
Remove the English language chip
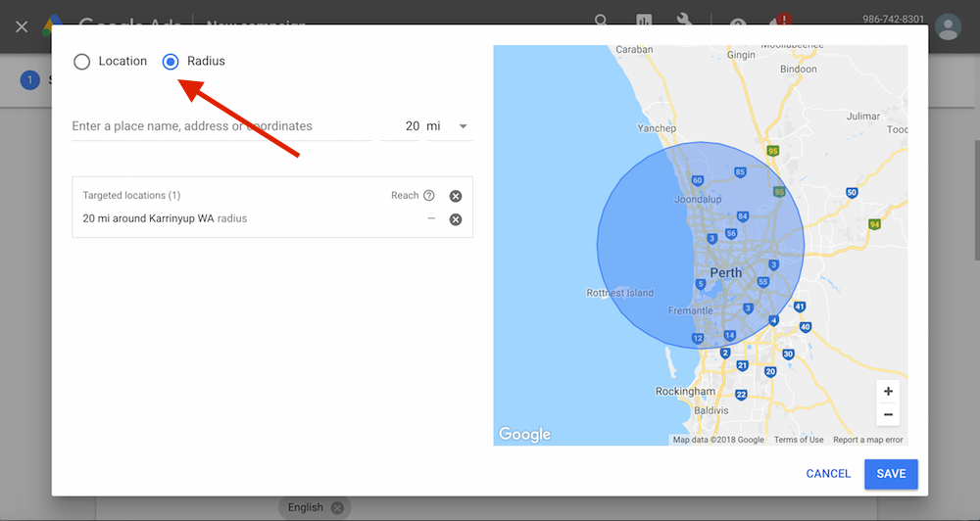(337, 508)
